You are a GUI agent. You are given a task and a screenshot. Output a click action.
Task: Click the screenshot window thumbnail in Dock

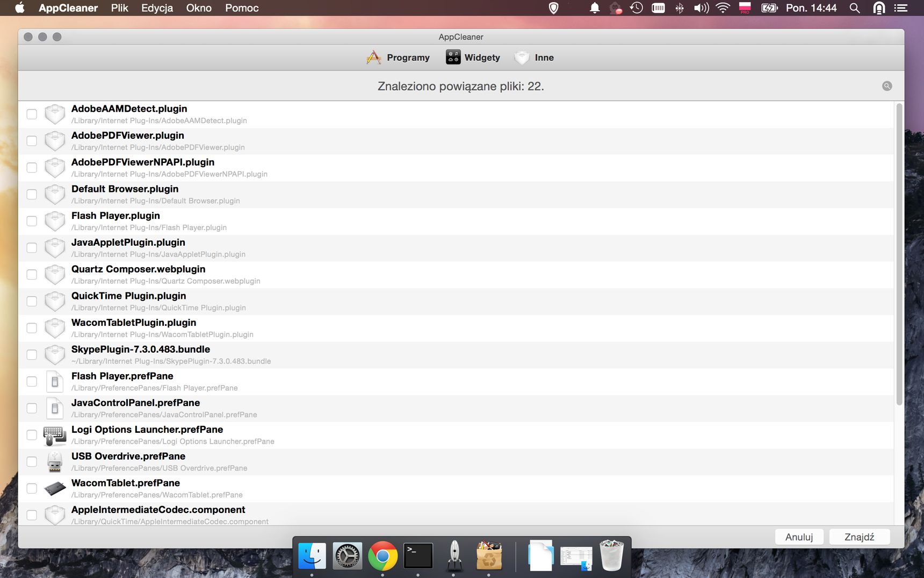pos(576,558)
